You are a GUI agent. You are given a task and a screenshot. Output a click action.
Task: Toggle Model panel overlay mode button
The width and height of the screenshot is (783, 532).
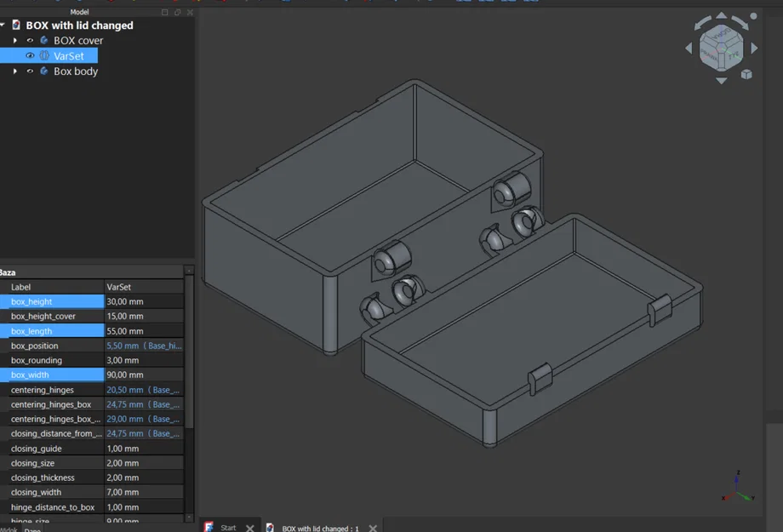pyautogui.click(x=165, y=12)
